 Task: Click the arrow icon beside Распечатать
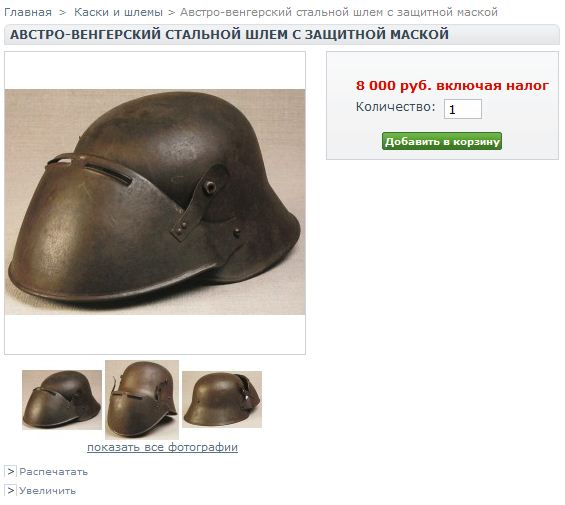[x=10, y=471]
